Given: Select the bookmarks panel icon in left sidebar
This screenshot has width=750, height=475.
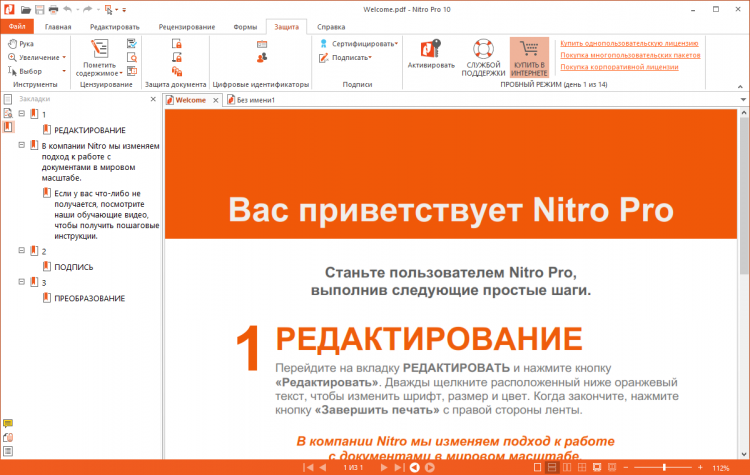Looking at the screenshot, I should pyautogui.click(x=8, y=127).
